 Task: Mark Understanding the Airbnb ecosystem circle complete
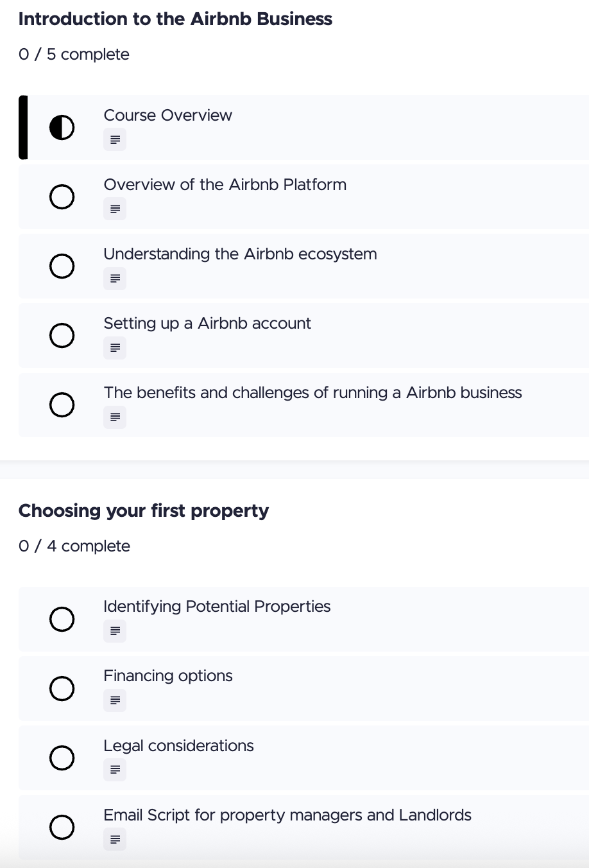(62, 266)
